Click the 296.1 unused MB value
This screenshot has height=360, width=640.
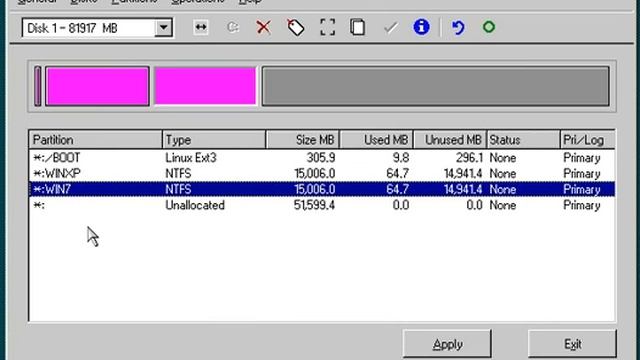click(469, 158)
